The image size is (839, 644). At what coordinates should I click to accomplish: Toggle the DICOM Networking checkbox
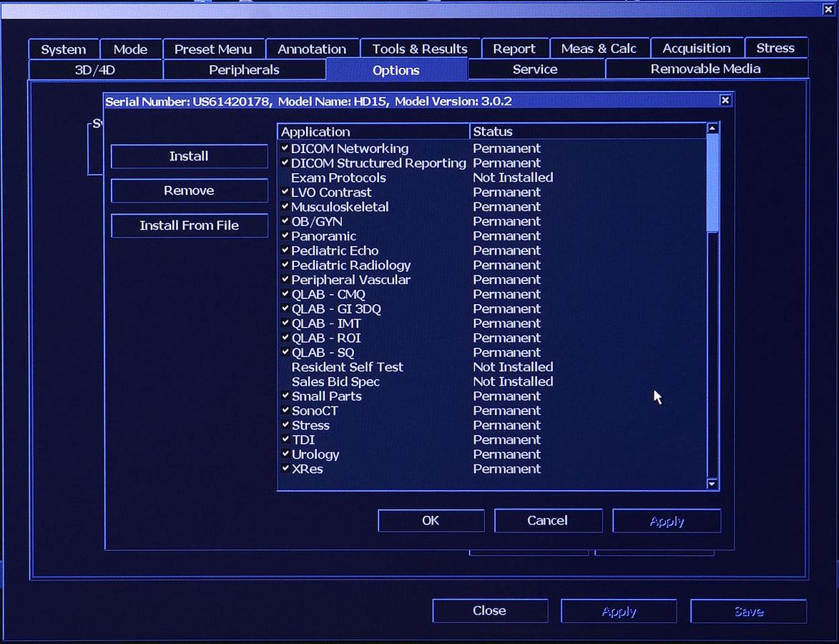[285, 148]
